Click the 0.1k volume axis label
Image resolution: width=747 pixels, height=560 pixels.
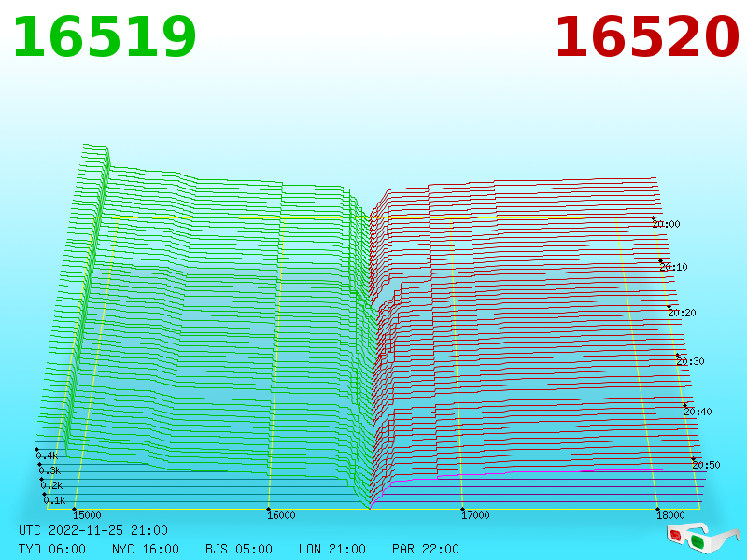click(54, 500)
